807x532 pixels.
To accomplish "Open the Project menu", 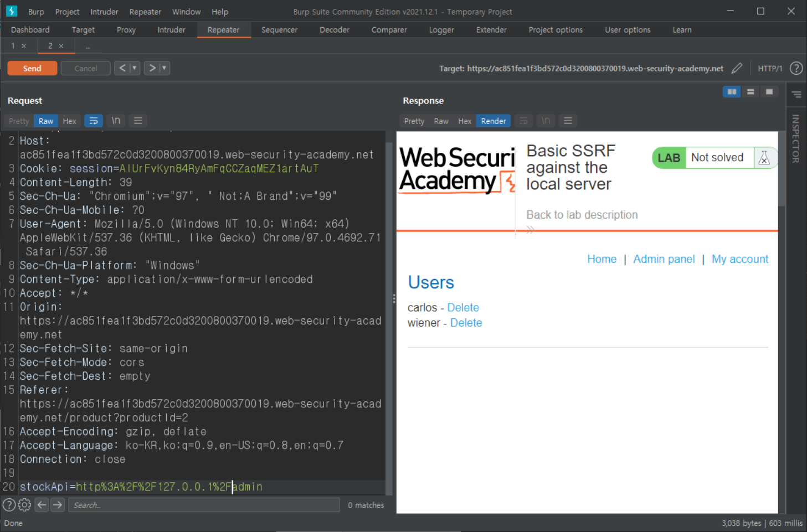I will coord(68,12).
